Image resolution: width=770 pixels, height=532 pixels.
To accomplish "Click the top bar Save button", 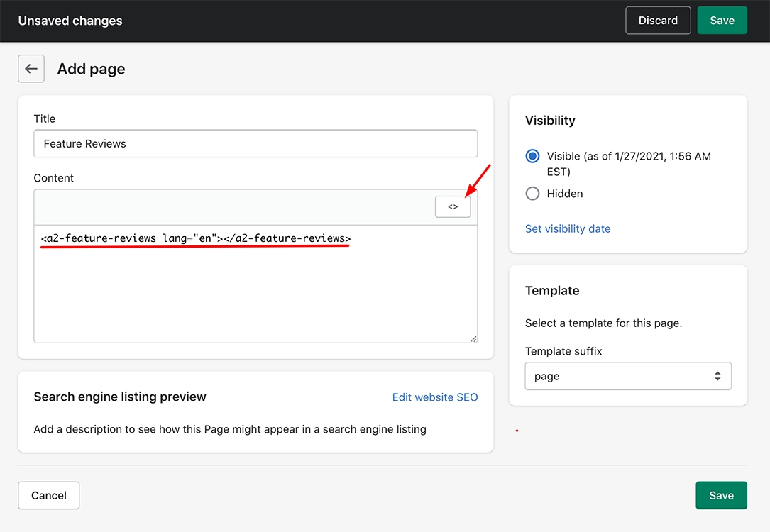I will 722,21.
